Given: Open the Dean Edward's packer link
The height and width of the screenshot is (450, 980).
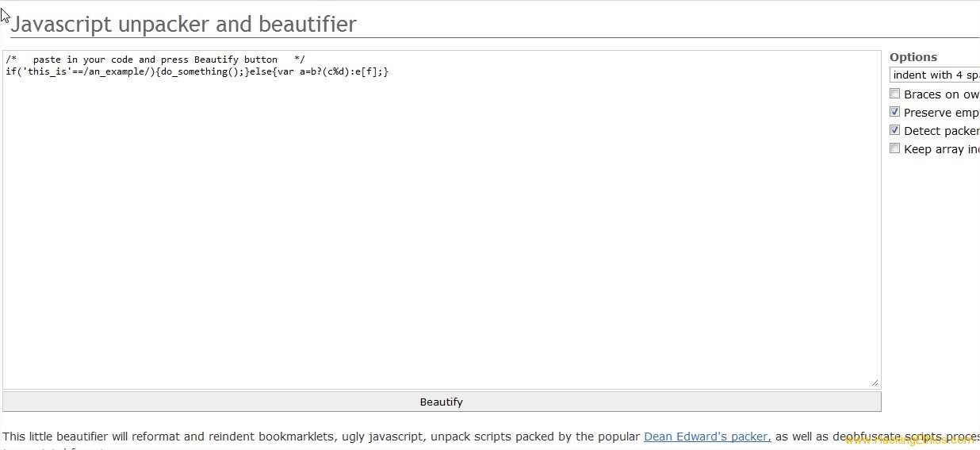Looking at the screenshot, I should [706, 437].
